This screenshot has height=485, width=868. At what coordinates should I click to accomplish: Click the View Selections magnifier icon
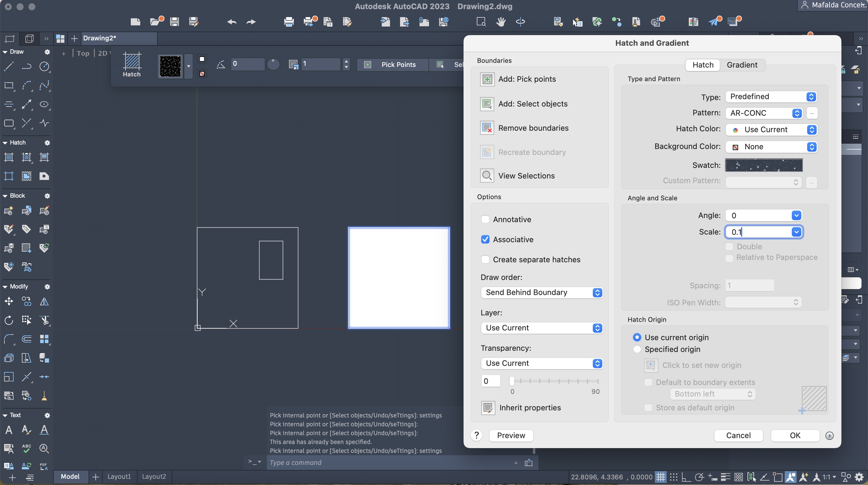pyautogui.click(x=487, y=176)
